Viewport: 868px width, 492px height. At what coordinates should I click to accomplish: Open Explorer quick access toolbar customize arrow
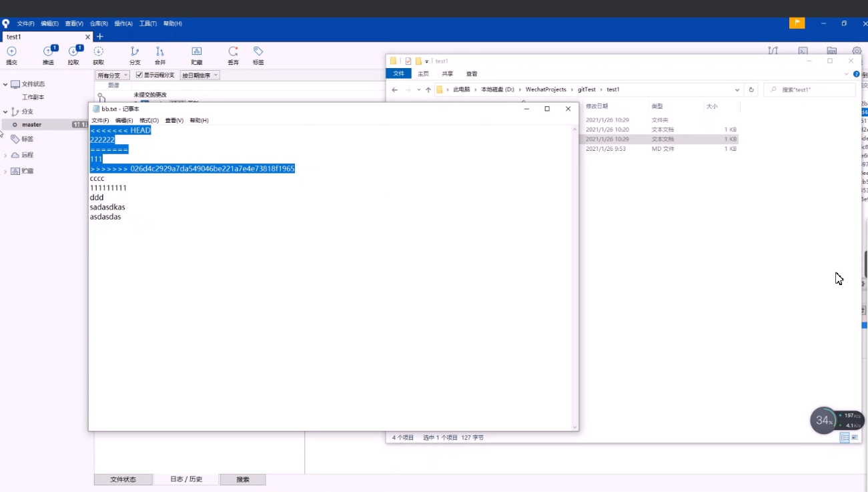coord(427,61)
